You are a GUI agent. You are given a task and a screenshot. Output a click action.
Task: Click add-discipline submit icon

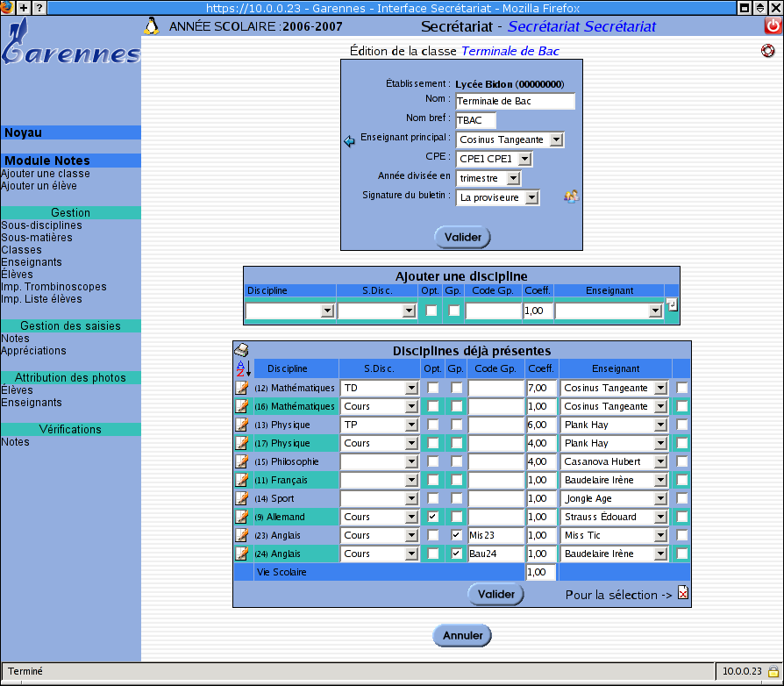pyautogui.click(x=672, y=305)
